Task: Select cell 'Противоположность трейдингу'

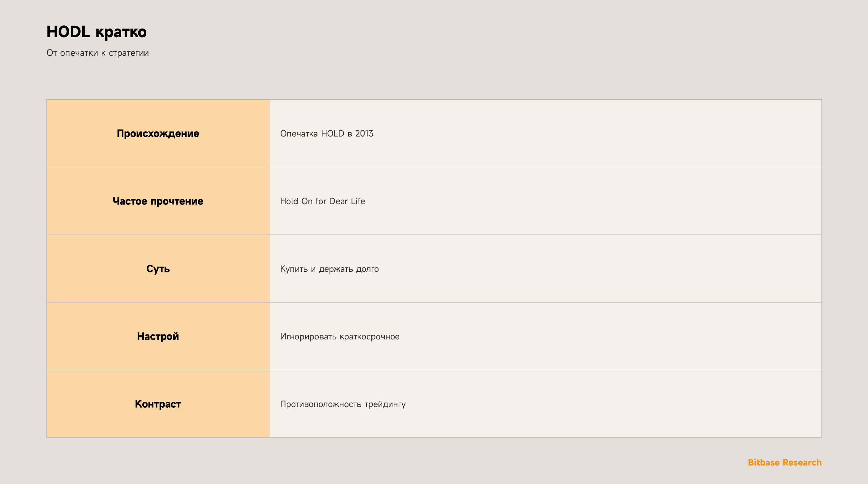Action: (546, 404)
